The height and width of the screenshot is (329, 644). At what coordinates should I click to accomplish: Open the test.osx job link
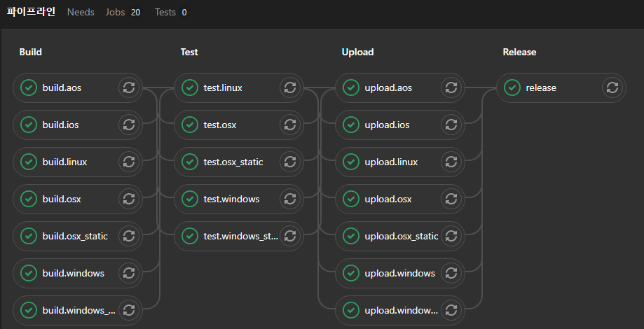click(220, 125)
